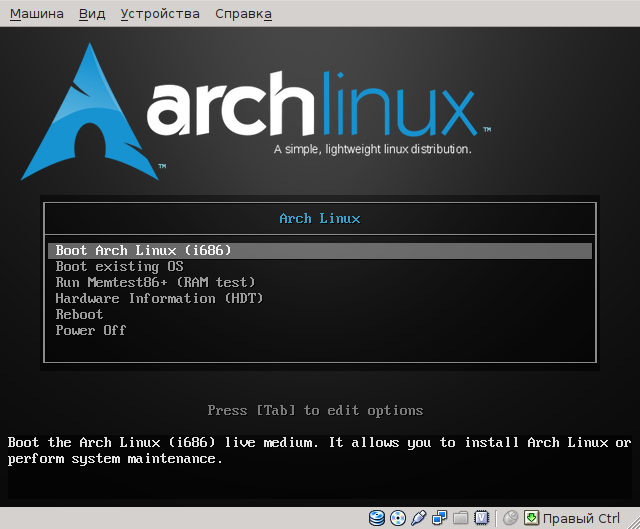Open the Машина menu
The image size is (640, 529).
tap(37, 14)
